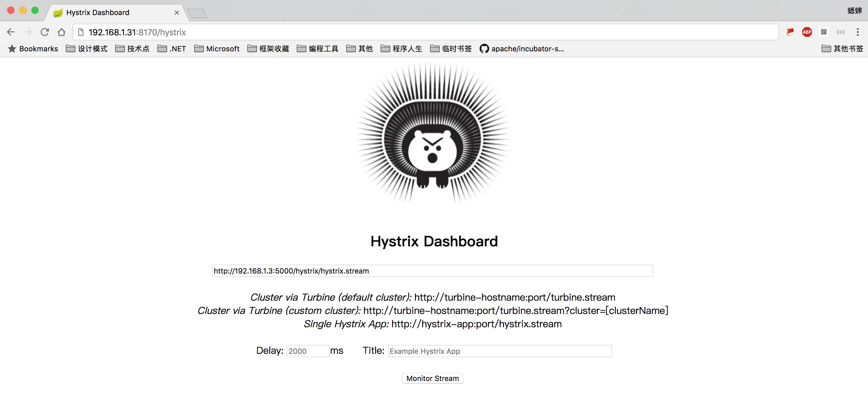Open the .NET bookmark folder
868x416 pixels.
172,49
